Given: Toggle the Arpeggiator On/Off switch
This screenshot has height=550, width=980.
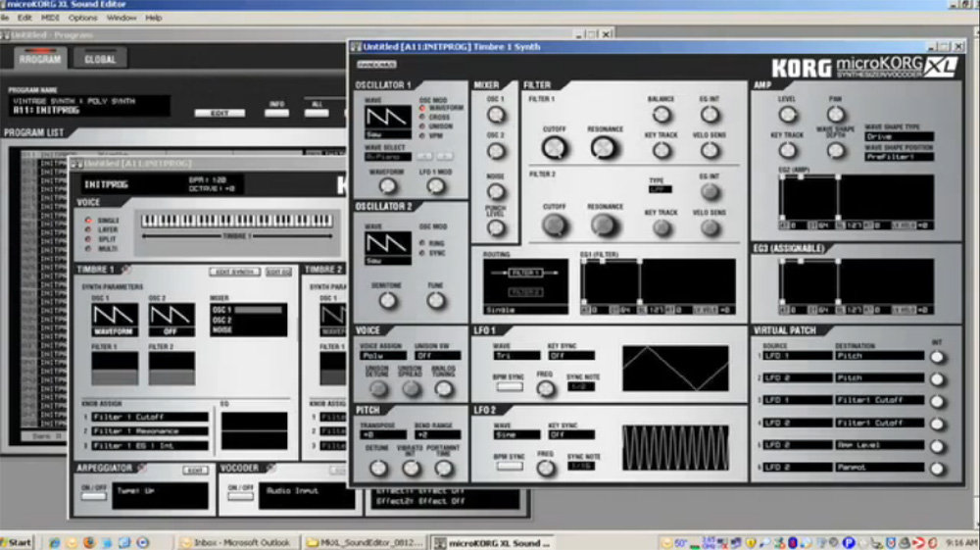Looking at the screenshot, I should point(93,495).
